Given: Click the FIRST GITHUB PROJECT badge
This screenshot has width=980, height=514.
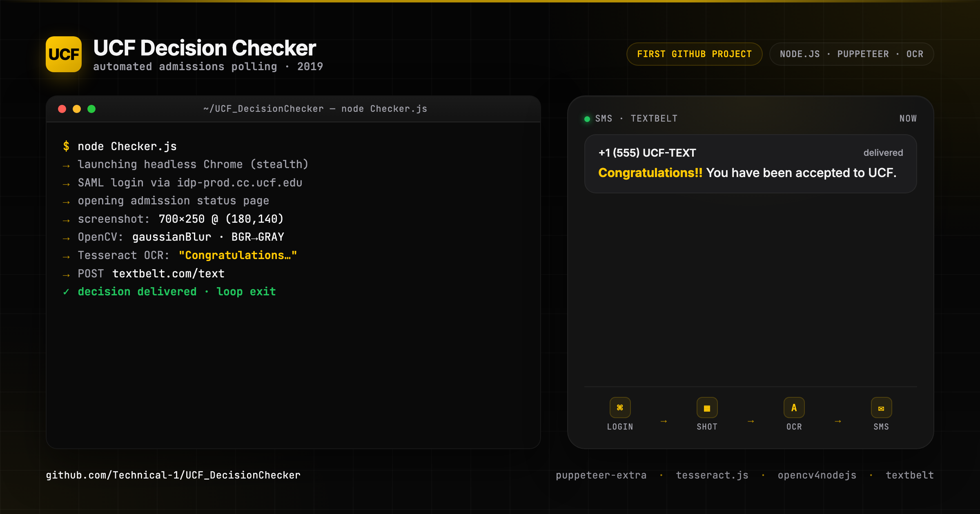Looking at the screenshot, I should [x=694, y=54].
